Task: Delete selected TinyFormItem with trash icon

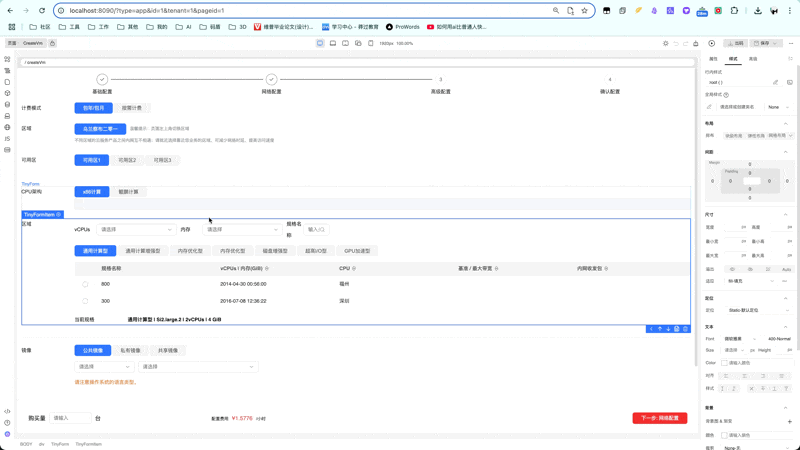Action: click(x=685, y=329)
